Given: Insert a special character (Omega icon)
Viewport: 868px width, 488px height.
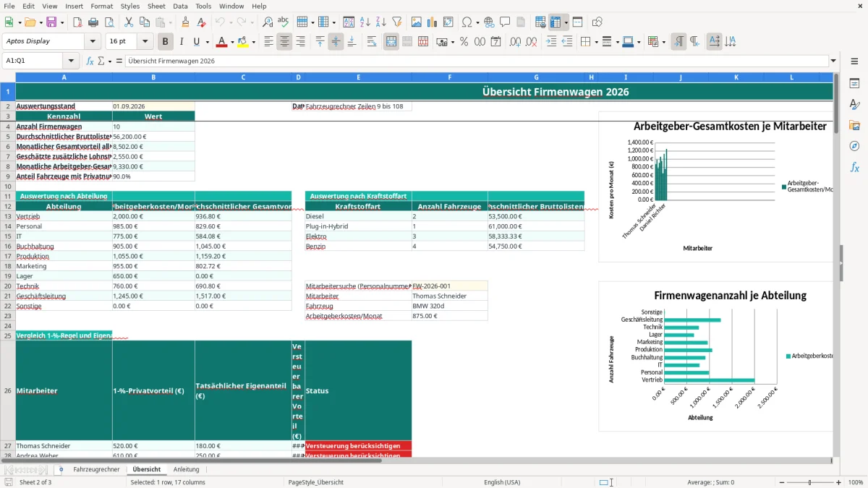Looking at the screenshot, I should coord(467,22).
